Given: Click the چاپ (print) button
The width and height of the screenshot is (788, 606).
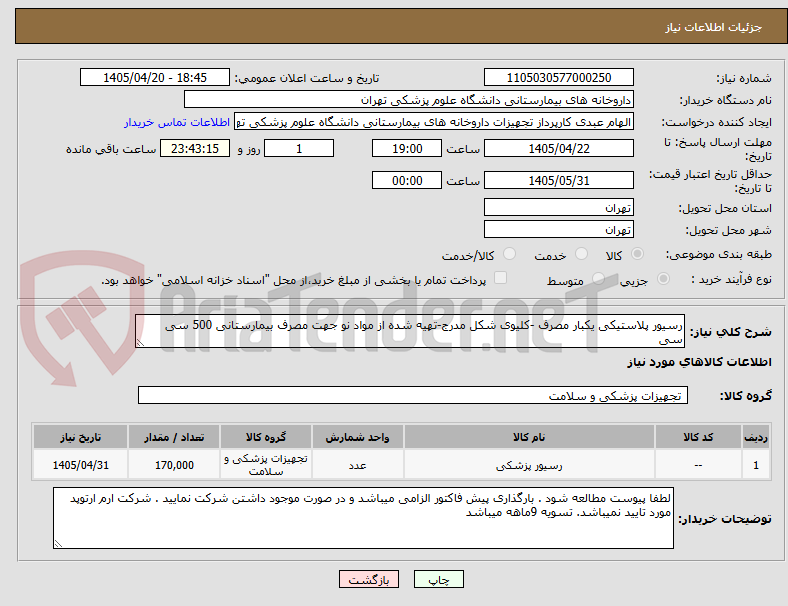Looking at the screenshot, I should [438, 579].
